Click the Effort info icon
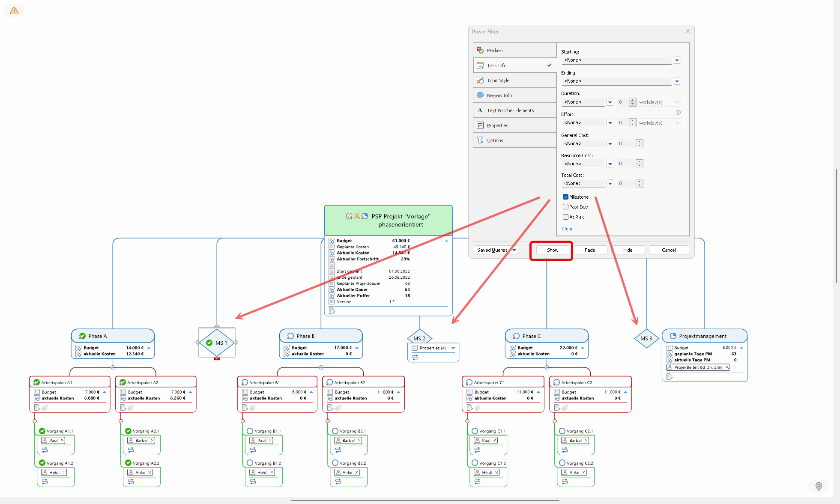Screen dimensions: 840x504 [678, 113]
